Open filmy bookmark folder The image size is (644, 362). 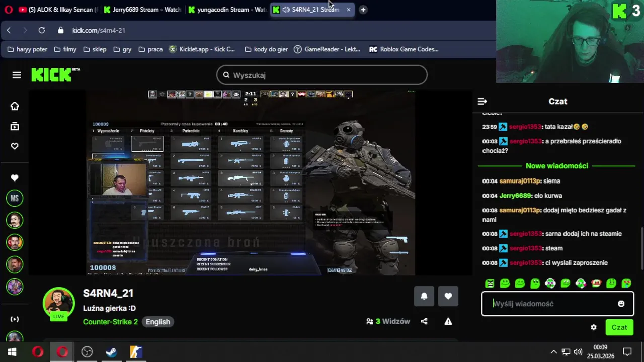point(65,49)
